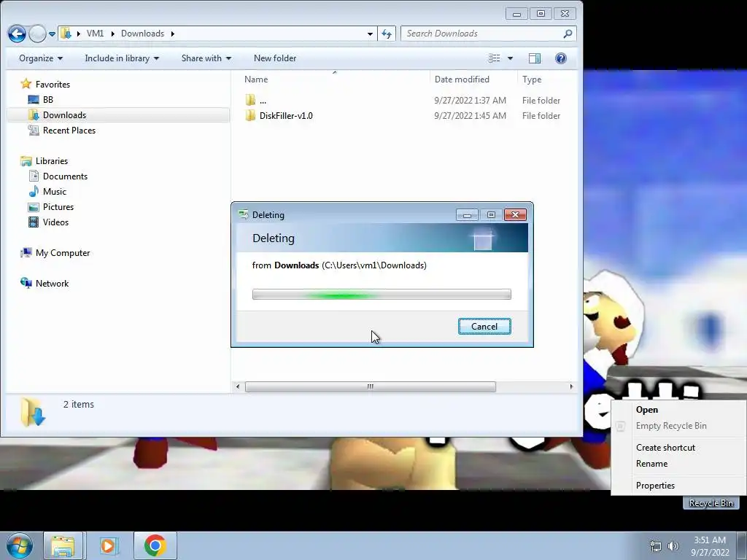This screenshot has width=747, height=560.
Task: Sort by the Type column header
Action: coord(532,79)
